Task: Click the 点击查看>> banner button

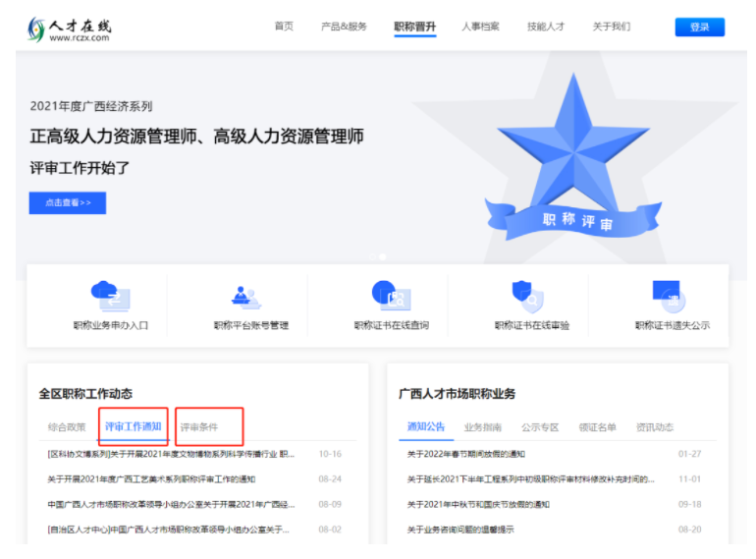Action: [x=68, y=202]
